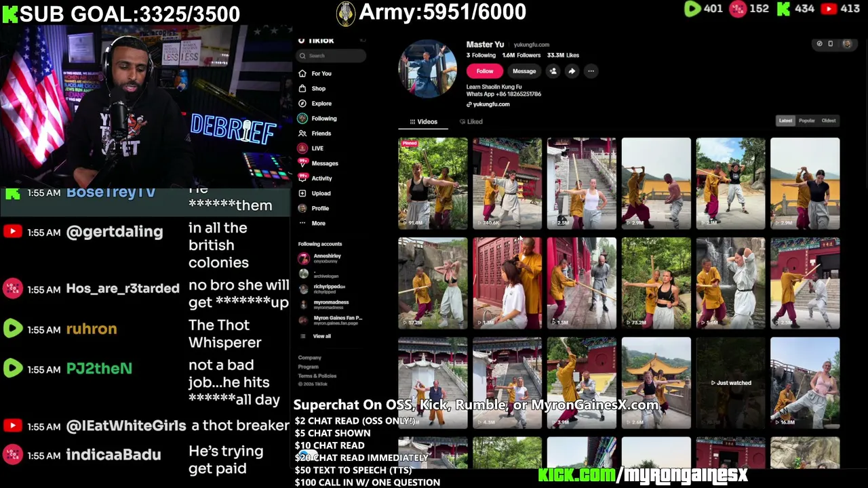Click the add-friend icon beside Message

(553, 71)
